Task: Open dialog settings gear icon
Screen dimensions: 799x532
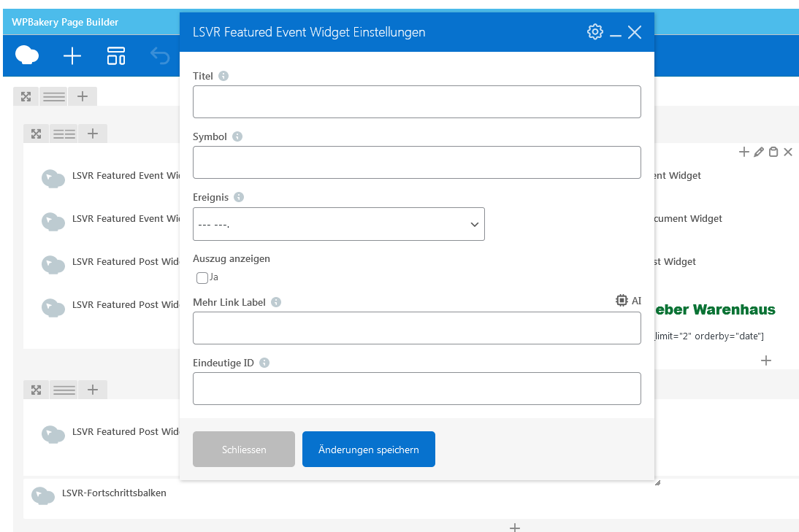Action: (x=595, y=31)
